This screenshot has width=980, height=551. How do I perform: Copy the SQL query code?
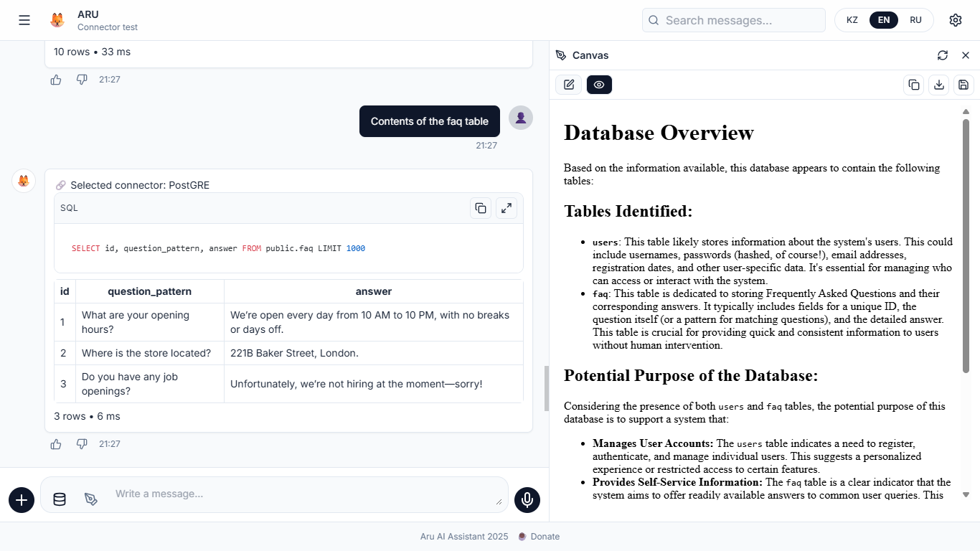481,208
